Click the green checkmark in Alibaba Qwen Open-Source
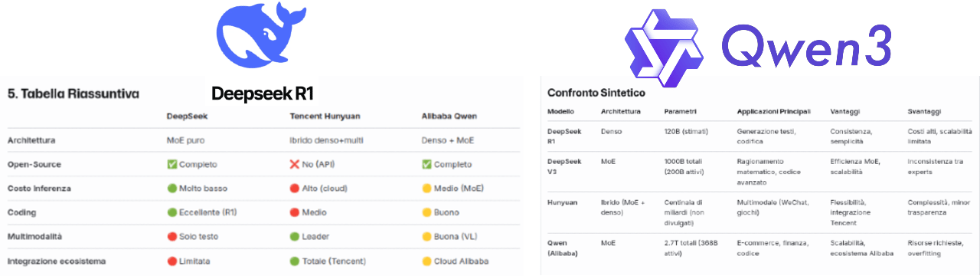 pos(426,164)
